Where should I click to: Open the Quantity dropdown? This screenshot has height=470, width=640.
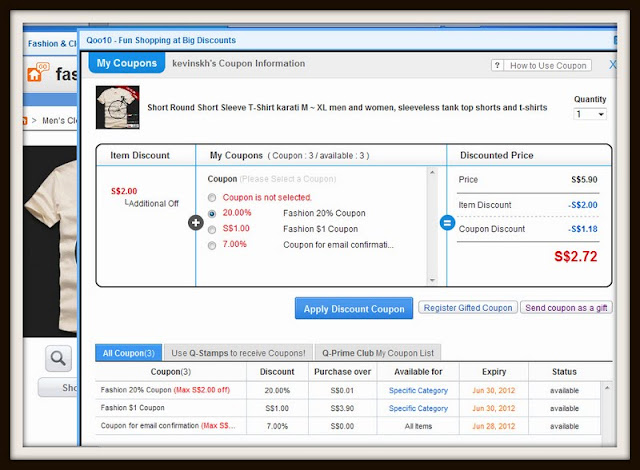tap(590, 114)
